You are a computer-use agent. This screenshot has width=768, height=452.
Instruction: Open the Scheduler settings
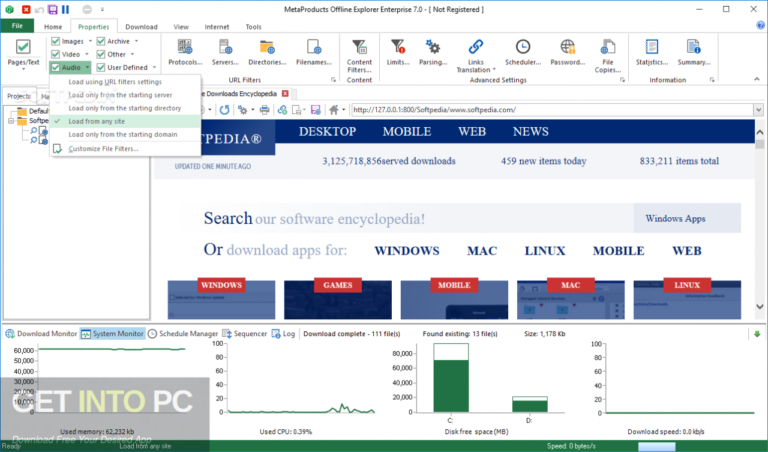523,52
